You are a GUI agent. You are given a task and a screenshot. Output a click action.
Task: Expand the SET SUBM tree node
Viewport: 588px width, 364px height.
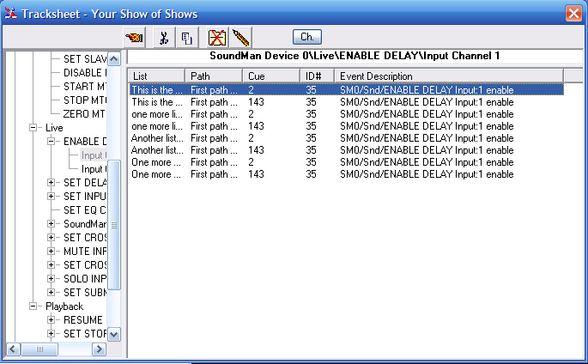(51, 293)
